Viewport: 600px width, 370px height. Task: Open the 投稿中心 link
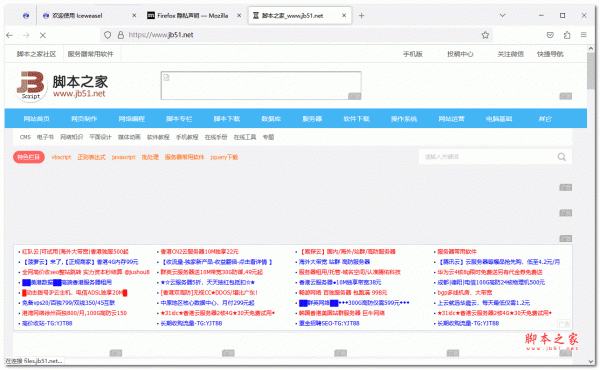point(460,54)
